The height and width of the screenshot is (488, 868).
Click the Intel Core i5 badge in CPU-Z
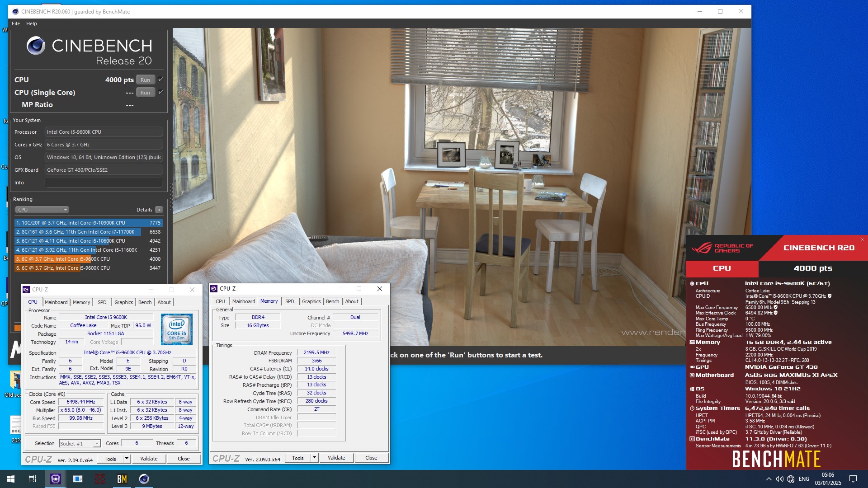pos(177,330)
